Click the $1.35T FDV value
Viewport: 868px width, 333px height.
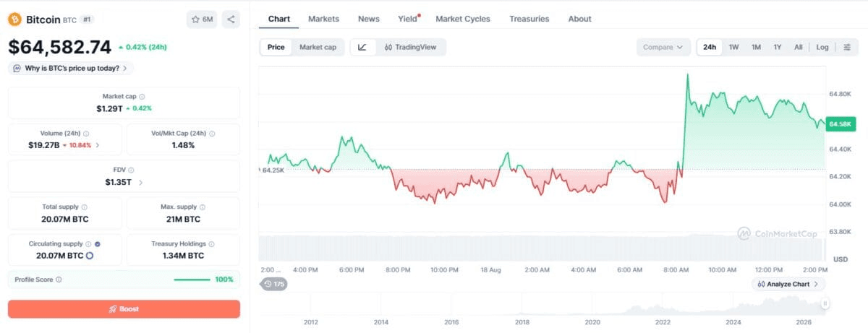point(119,183)
